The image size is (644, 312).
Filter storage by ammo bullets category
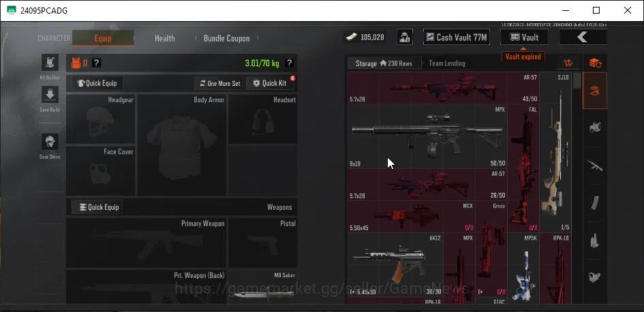[595, 240]
